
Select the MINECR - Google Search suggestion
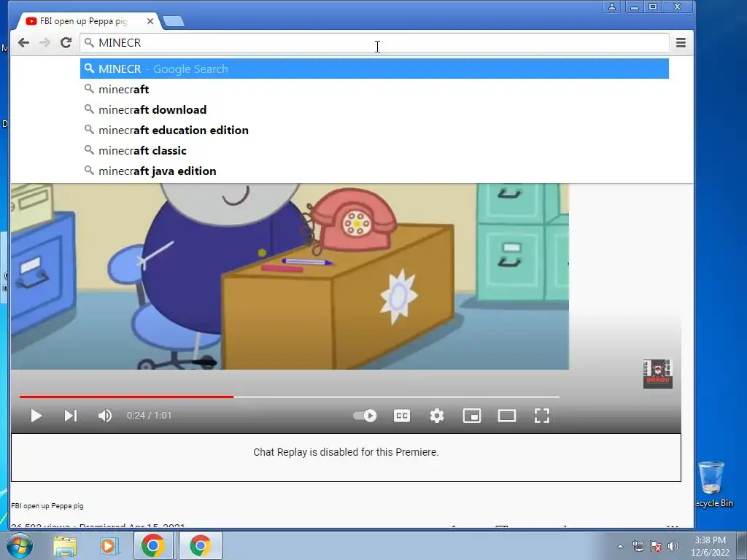374,69
